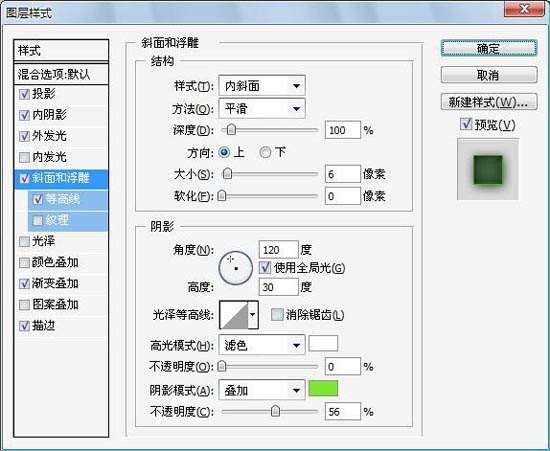550x451 pixels.
Task: Click the 确定 button
Action: [489, 48]
